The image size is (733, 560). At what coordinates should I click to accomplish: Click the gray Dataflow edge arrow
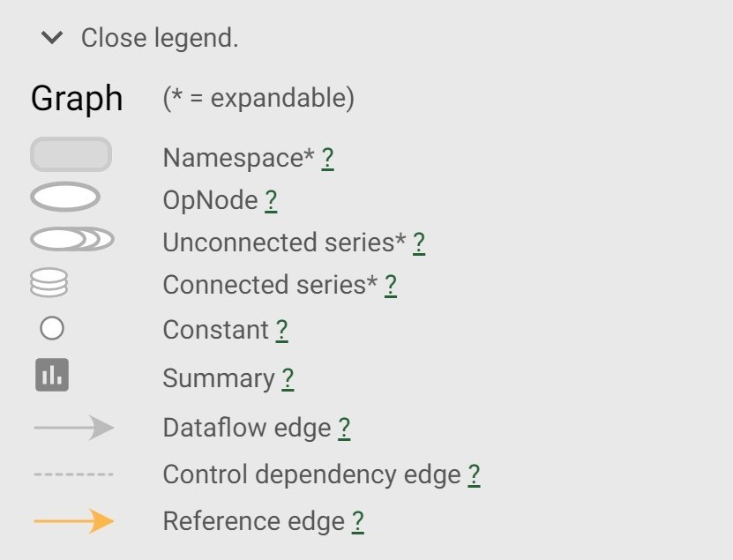pos(74,427)
